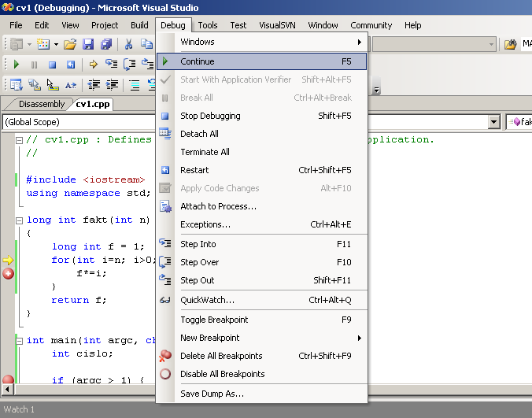Open the Community menu
This screenshot has height=418, width=532.
click(x=371, y=25)
